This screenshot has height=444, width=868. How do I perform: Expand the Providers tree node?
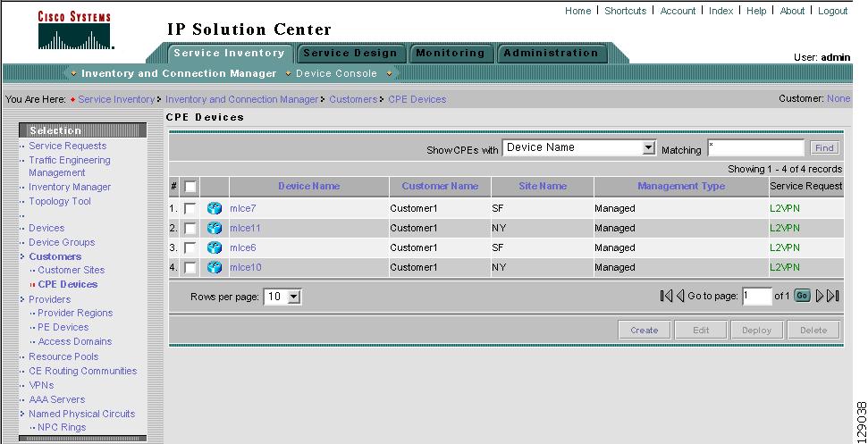tap(22, 299)
